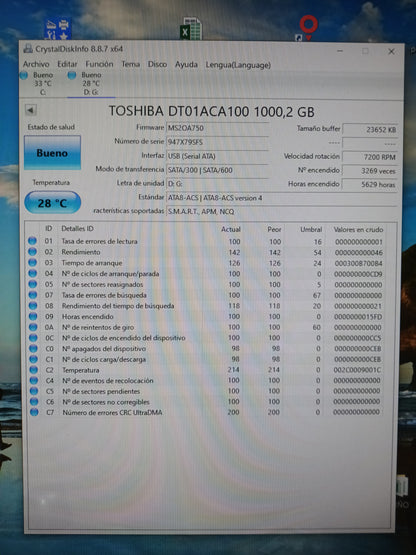Viewport: 416px width, 555px height.
Task: Click status icon for Rendimiento del tiempo de búsqueda
Action: [x=33, y=305]
